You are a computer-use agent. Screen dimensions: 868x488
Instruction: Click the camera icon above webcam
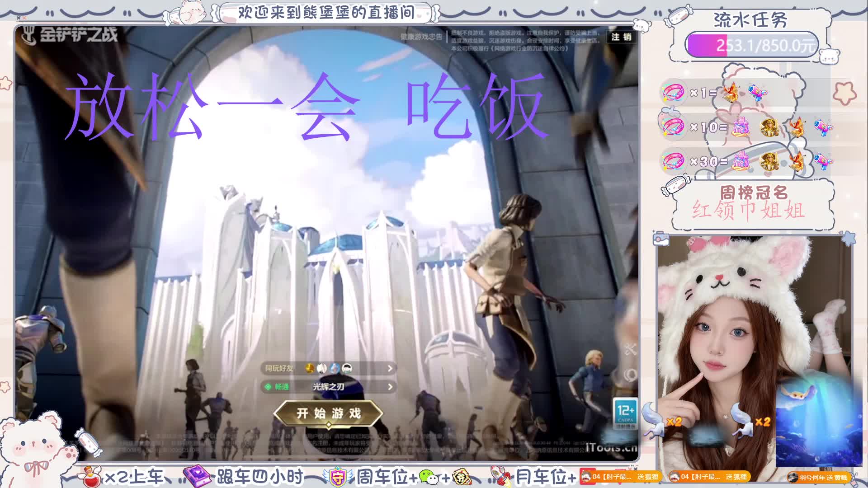point(661,239)
